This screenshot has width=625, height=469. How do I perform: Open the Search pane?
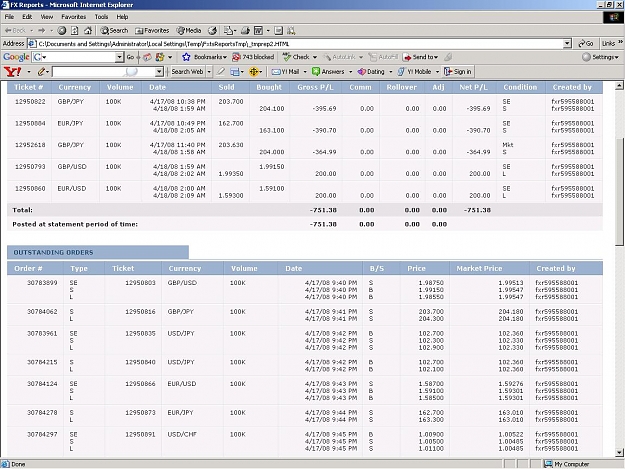click(x=114, y=30)
